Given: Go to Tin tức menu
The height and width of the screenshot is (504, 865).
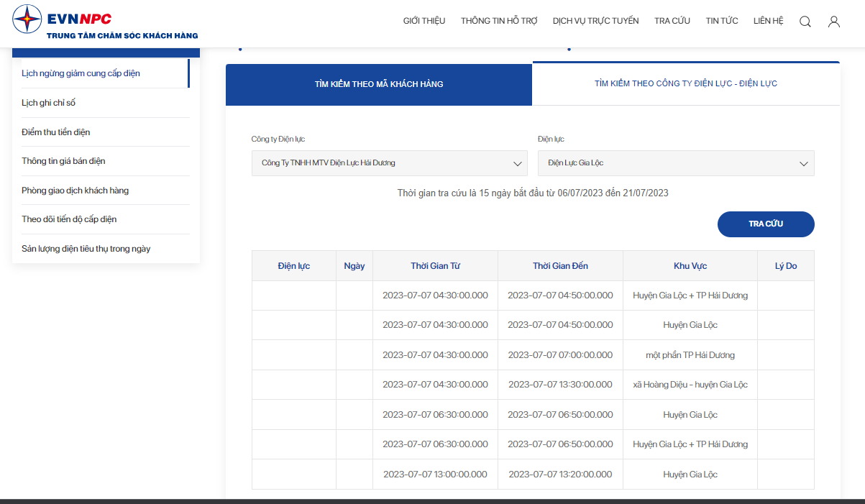Looking at the screenshot, I should pos(722,21).
